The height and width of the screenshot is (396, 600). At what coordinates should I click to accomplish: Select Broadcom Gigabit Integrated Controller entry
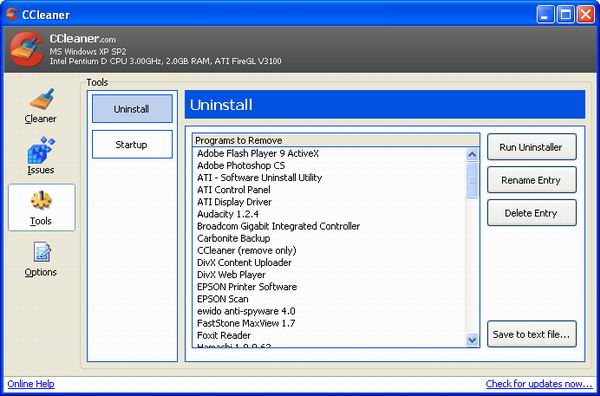click(278, 226)
